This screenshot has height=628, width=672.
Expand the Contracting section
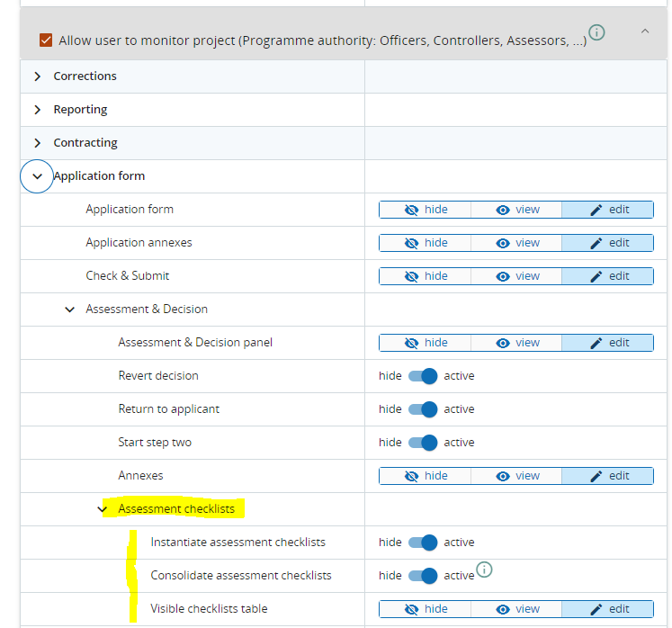(x=38, y=143)
